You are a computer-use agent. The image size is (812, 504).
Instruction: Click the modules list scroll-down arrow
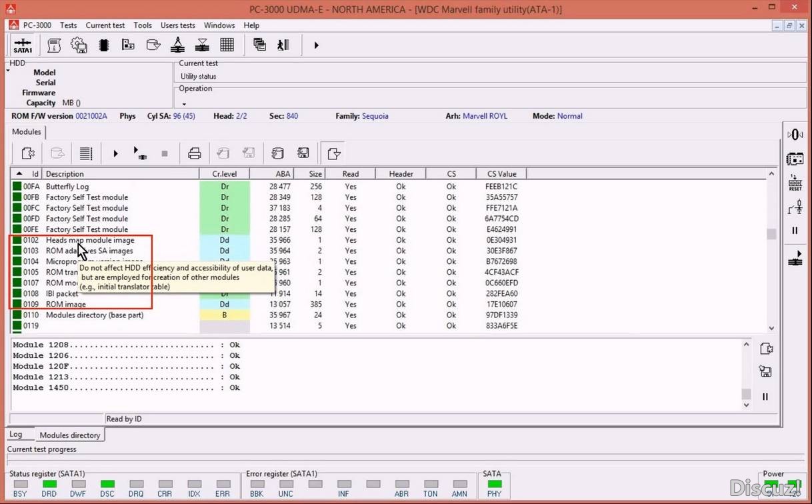772,328
